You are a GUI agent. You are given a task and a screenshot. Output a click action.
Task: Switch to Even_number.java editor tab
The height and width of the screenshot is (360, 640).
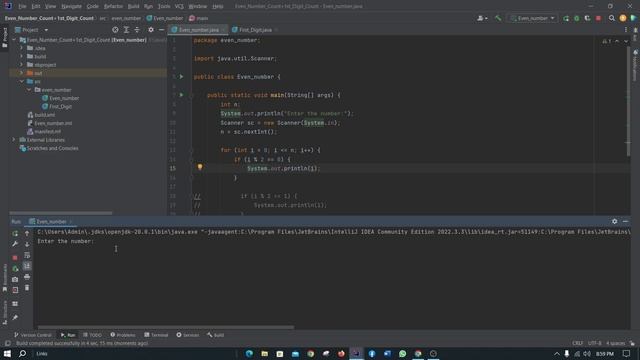point(198,30)
